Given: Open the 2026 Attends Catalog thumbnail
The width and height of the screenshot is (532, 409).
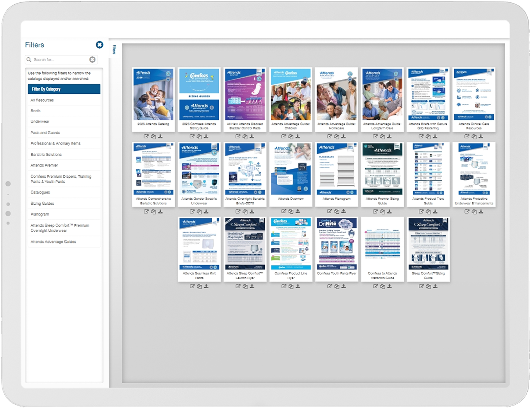Looking at the screenshot, I should (153, 94).
